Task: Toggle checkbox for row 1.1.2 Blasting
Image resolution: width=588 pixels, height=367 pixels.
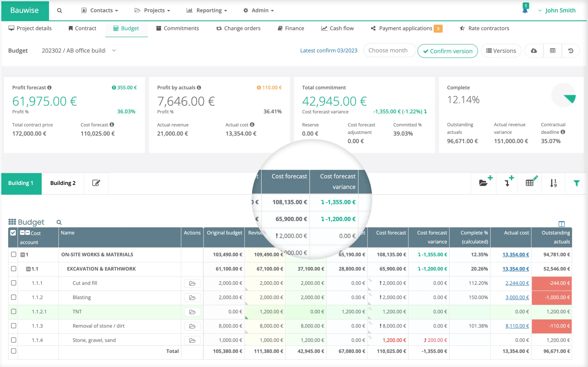Action: (13, 297)
